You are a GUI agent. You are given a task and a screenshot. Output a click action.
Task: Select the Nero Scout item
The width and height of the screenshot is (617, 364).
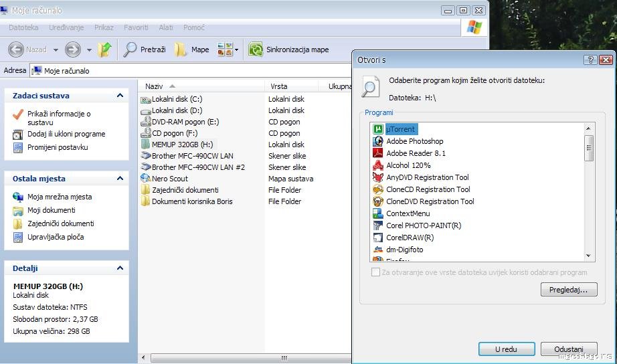[x=169, y=179]
